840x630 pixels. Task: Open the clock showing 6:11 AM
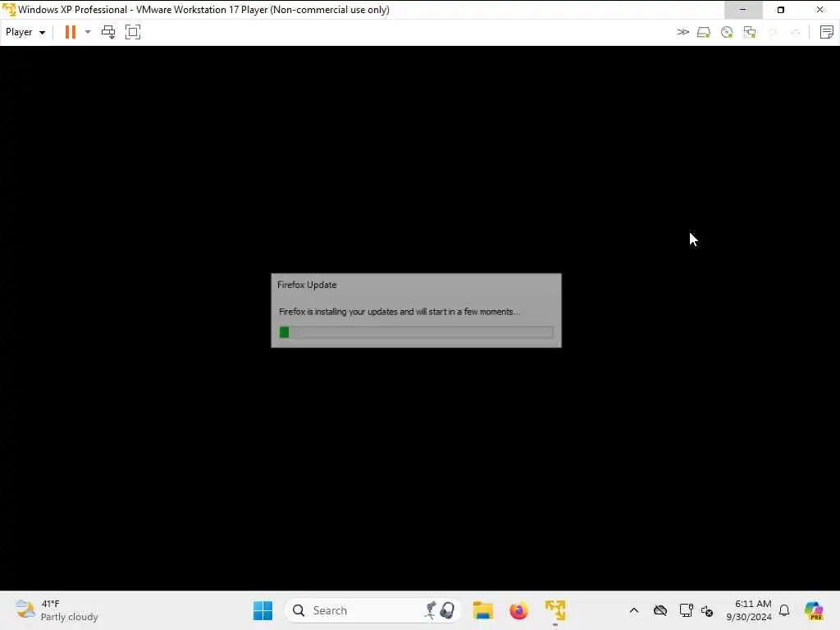click(748, 610)
